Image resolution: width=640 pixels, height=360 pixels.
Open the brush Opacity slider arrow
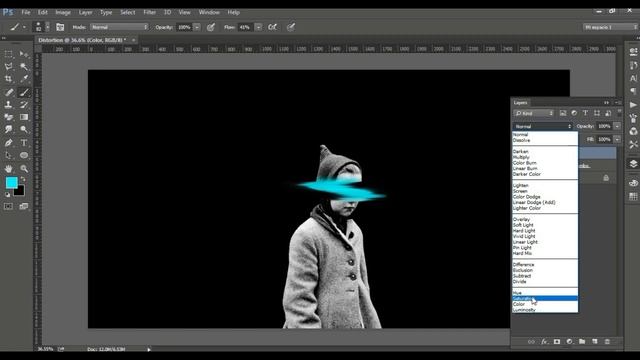pyautogui.click(x=197, y=27)
